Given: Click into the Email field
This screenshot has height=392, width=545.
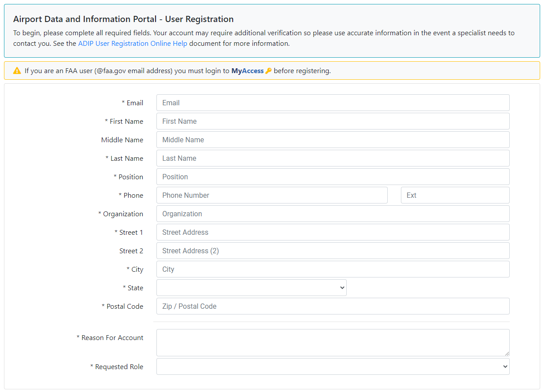Looking at the screenshot, I should click(x=333, y=103).
